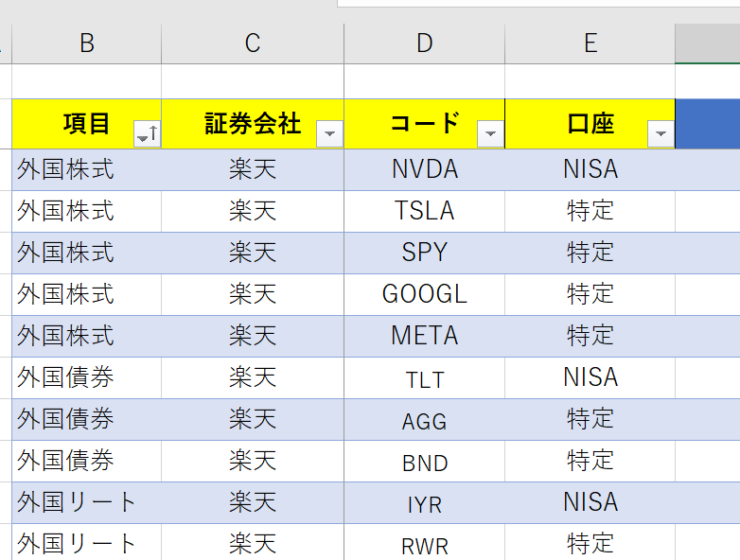Screen dimensions: 740x560
Task: Click the IYR cell
Action: (x=424, y=502)
